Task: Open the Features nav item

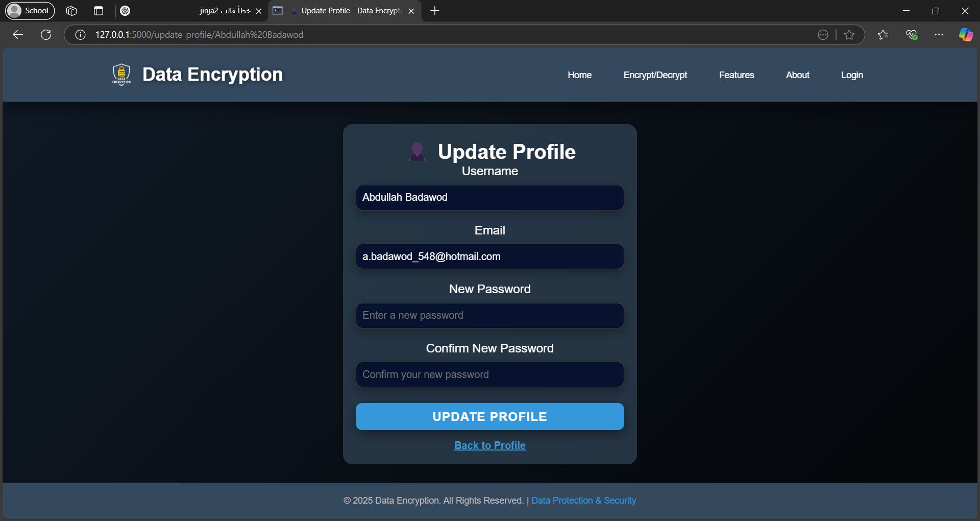Action: 737,75
